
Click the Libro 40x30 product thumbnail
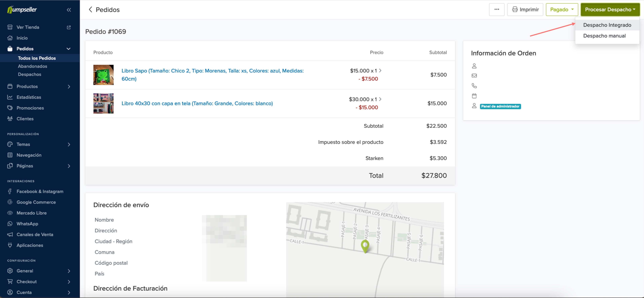pyautogui.click(x=103, y=103)
